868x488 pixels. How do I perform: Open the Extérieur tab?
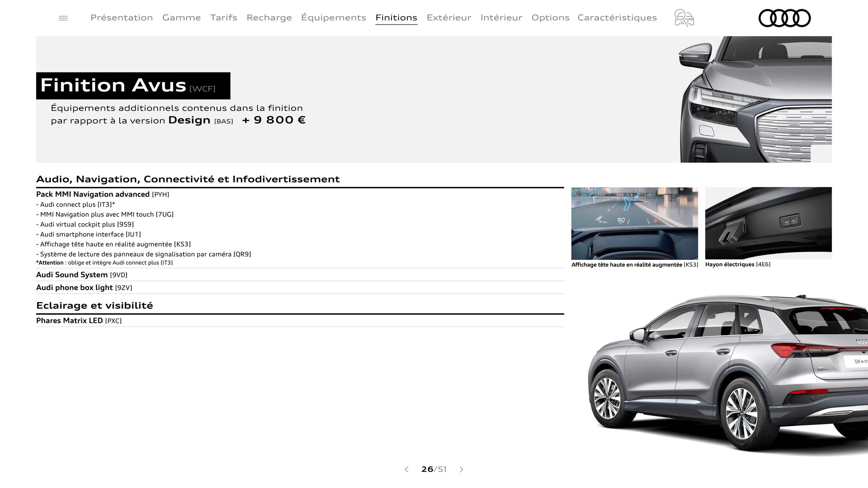pos(449,17)
